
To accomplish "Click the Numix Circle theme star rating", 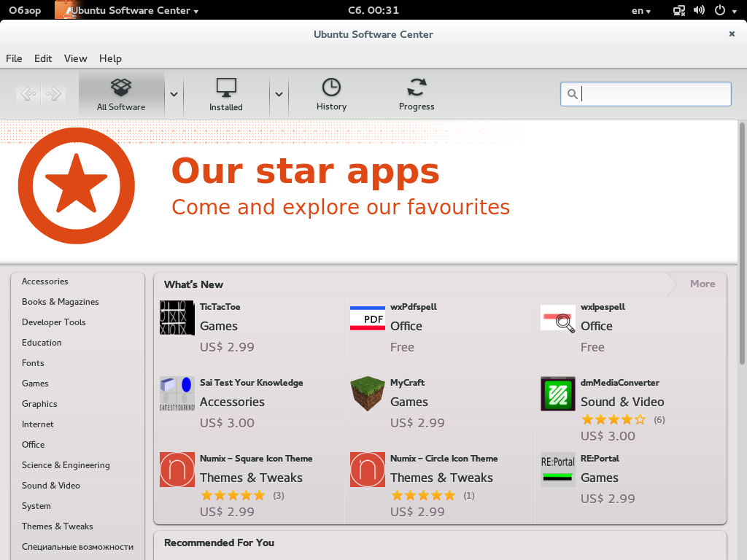I will coord(423,495).
